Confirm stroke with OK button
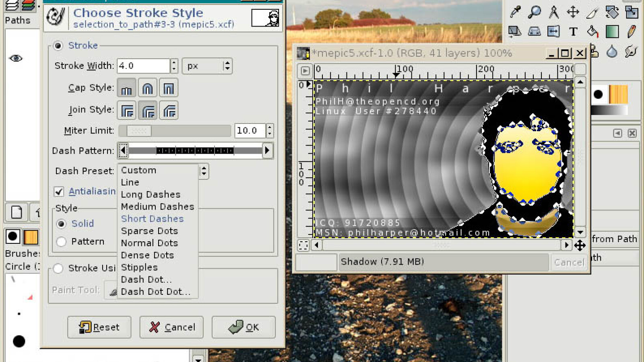The width and height of the screenshot is (644, 362). 244,327
